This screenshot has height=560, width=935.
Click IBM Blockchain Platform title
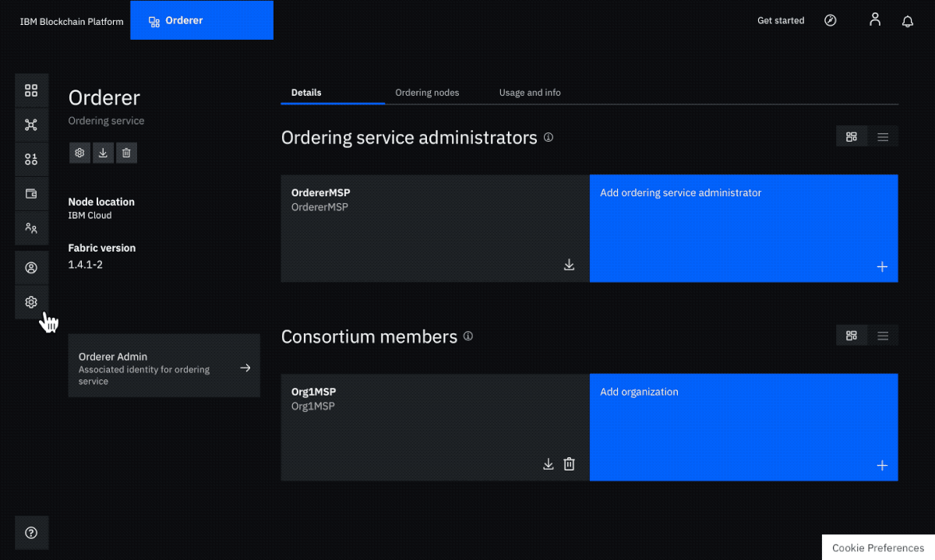(72, 22)
